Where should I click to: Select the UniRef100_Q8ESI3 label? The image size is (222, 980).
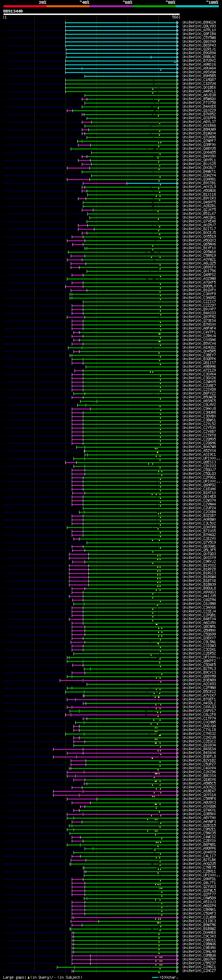click(x=199, y=462)
